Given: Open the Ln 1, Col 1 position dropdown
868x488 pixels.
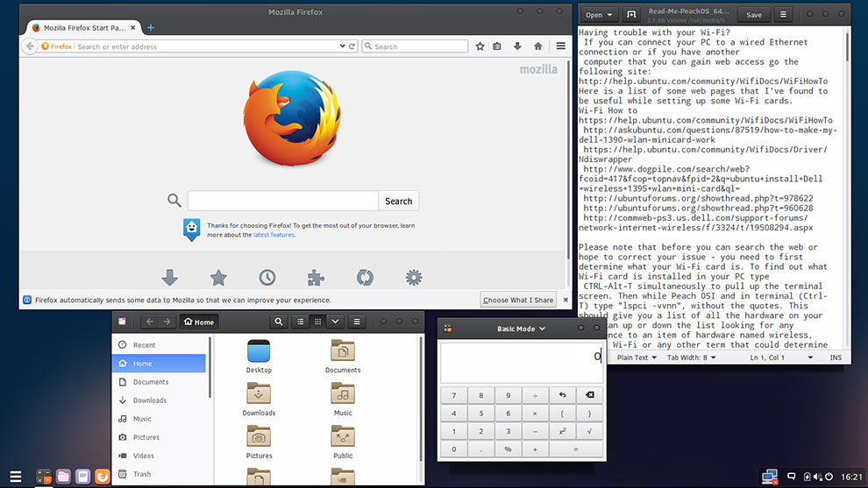Looking at the screenshot, I should pos(781,357).
